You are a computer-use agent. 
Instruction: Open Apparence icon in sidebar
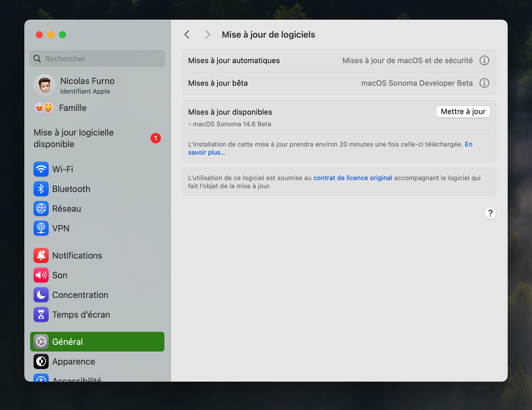(x=41, y=361)
